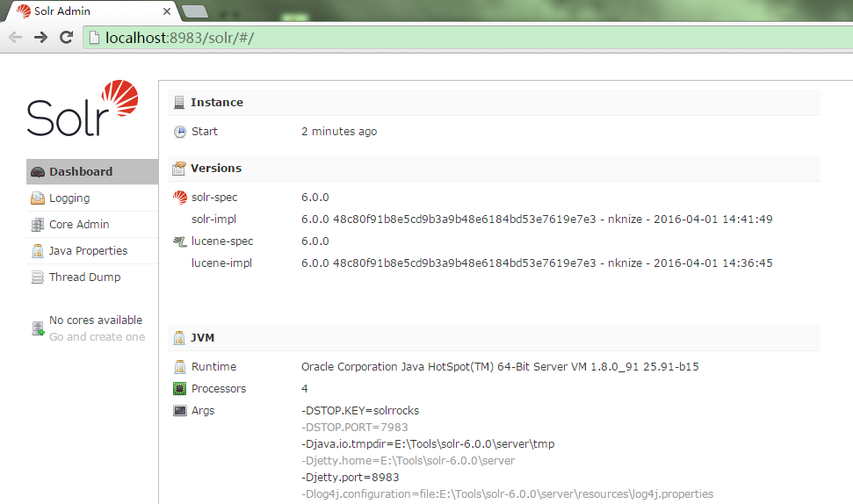The image size is (853, 504).
Task: Click the Solr Admin tab favicon
Action: tap(24, 11)
